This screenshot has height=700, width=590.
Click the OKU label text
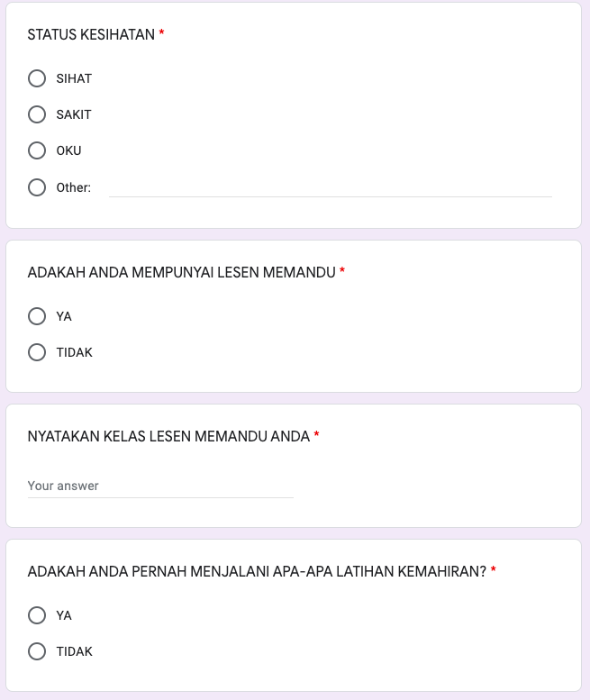(x=68, y=150)
